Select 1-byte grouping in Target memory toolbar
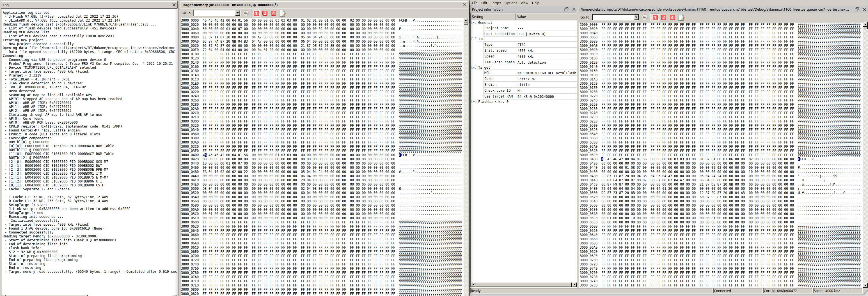 point(256,13)
